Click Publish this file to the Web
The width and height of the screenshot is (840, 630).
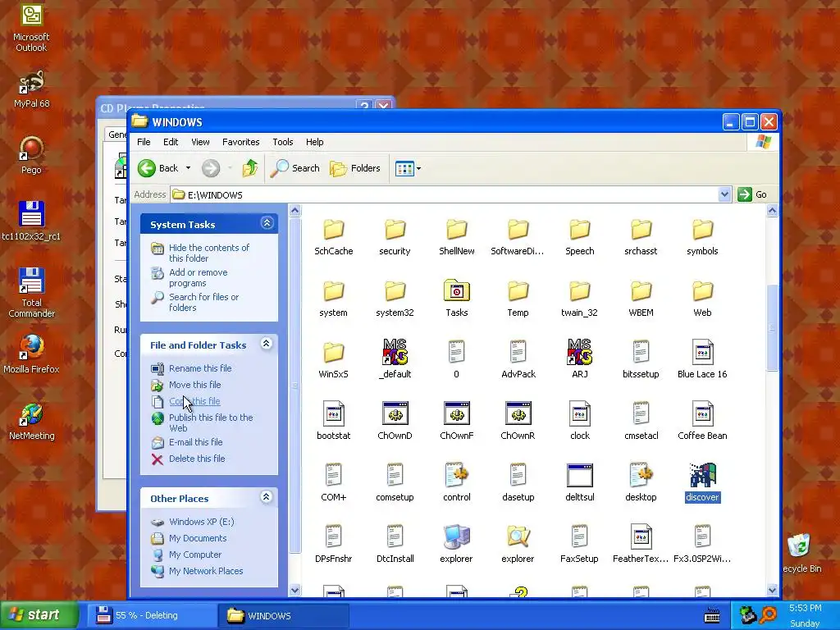point(211,422)
